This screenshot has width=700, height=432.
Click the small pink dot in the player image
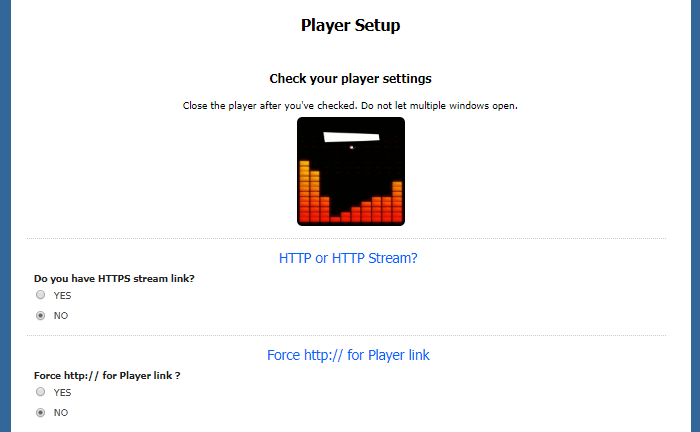tap(351, 147)
